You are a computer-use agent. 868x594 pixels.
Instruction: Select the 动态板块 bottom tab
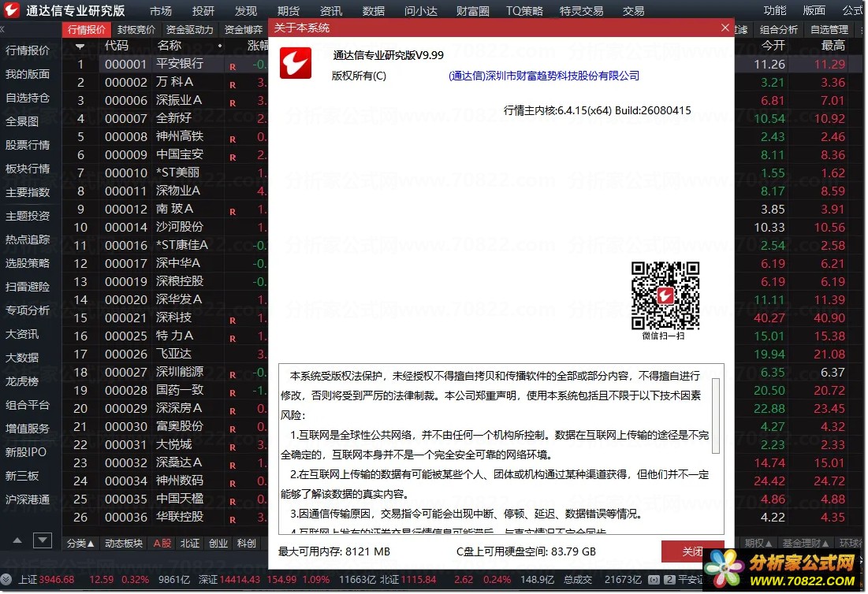[124, 544]
